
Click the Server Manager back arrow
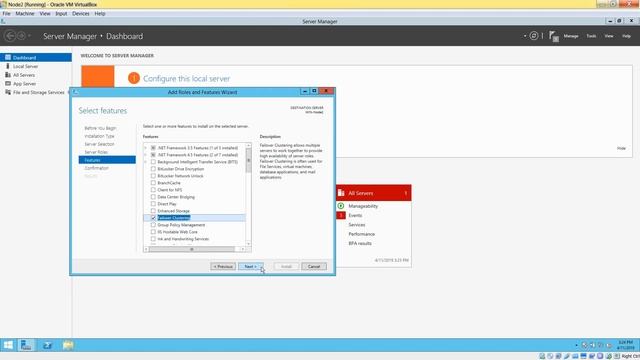tap(10, 36)
